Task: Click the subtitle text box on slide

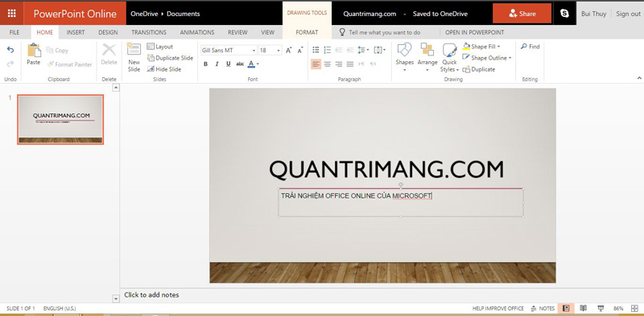Action: 401,203
